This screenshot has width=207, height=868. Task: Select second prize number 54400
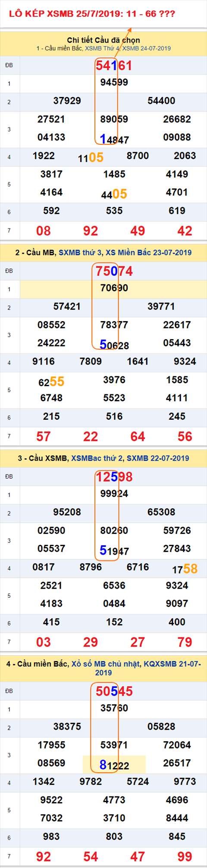[x=161, y=101]
